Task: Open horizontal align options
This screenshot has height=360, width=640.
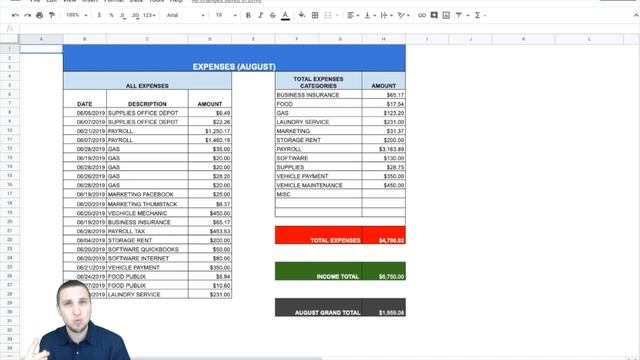Action: [353, 15]
